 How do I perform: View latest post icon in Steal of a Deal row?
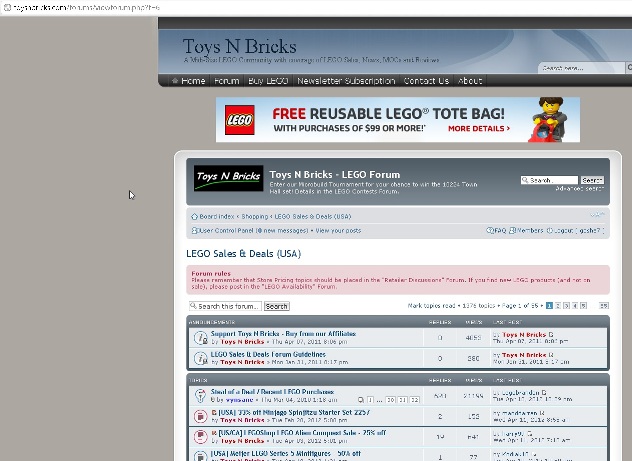click(x=544, y=392)
